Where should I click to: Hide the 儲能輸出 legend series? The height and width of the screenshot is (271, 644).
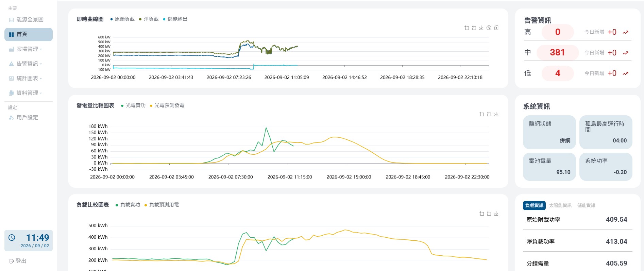click(175, 19)
